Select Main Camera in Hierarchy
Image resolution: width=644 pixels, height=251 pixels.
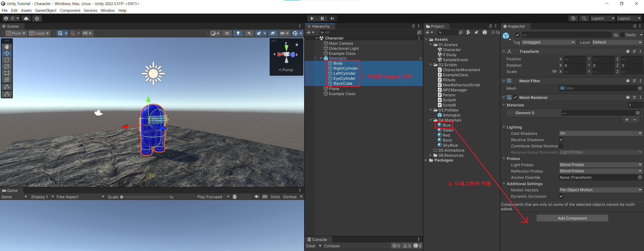point(338,43)
